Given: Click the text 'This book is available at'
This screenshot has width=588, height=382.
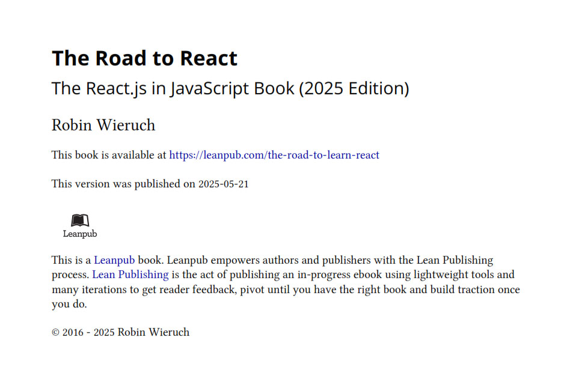Looking at the screenshot, I should [x=109, y=155].
